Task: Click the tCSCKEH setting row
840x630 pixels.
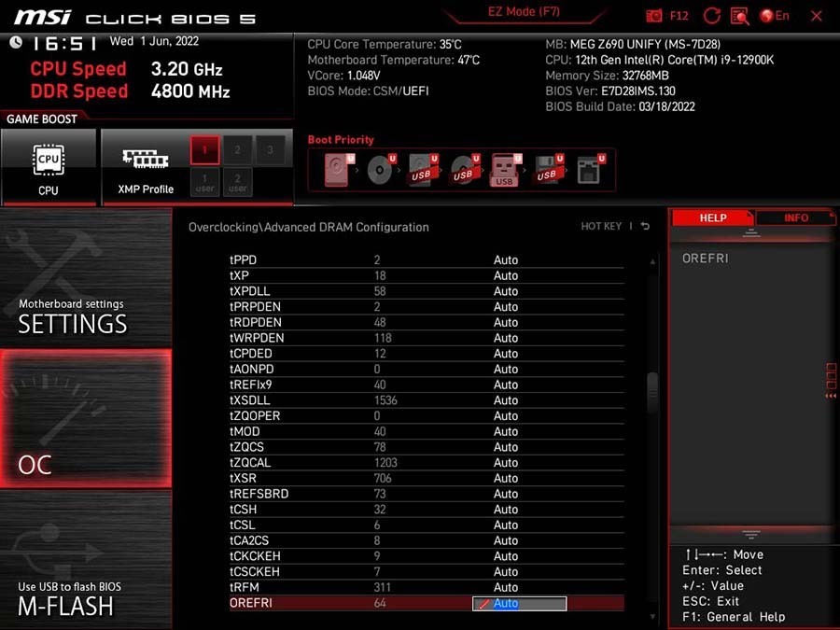Action: point(427,571)
